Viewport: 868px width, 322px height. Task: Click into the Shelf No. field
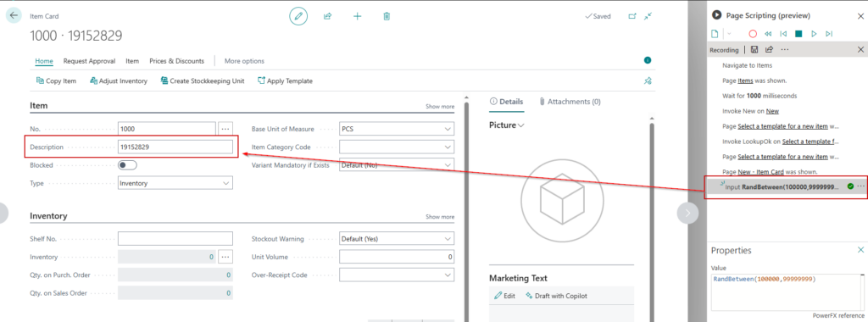[x=175, y=239]
